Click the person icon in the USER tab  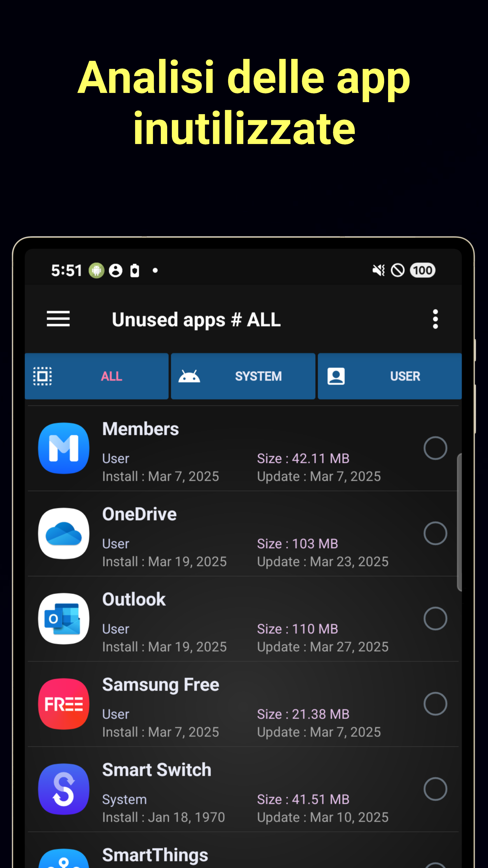click(336, 376)
